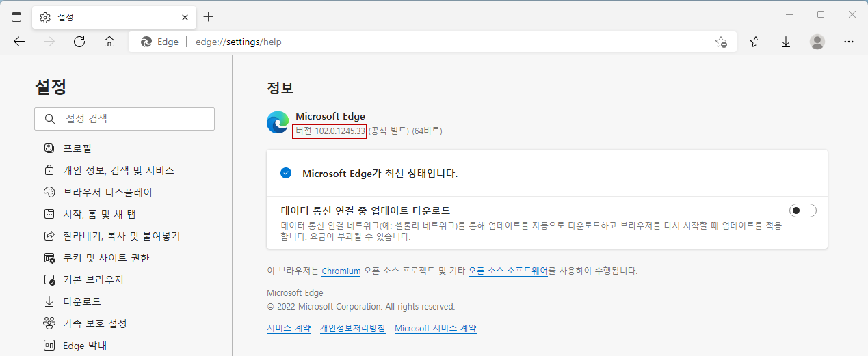Close the 설정 tab
Screen dimensions: 868x356
(x=185, y=17)
